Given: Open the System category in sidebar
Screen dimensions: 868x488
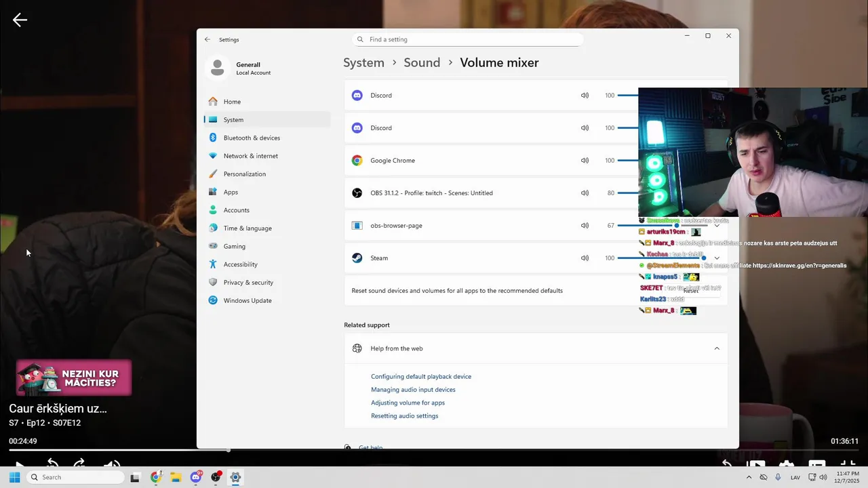Looking at the screenshot, I should [267, 120].
